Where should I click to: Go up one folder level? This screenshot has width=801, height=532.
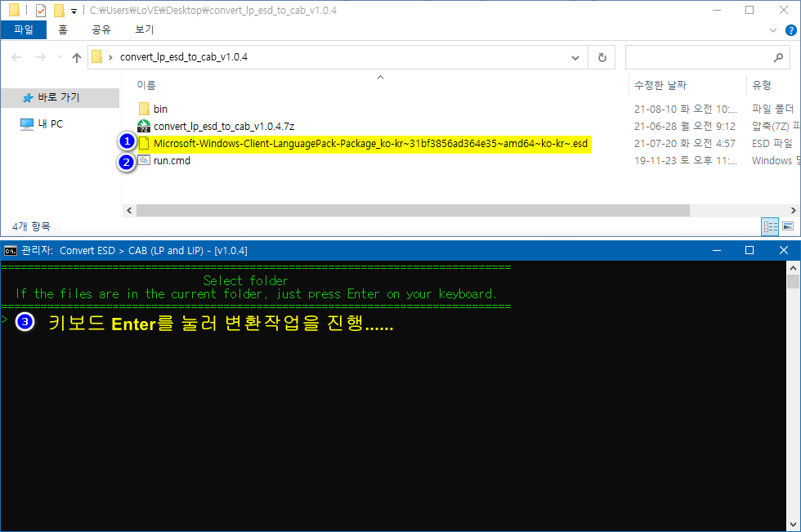pos(77,58)
